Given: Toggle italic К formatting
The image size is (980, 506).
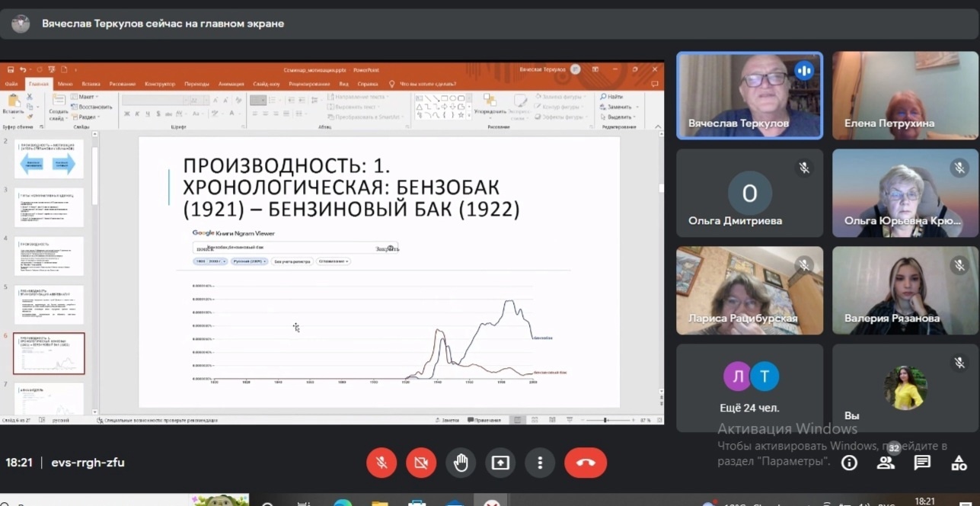Looking at the screenshot, I should pyautogui.click(x=137, y=114).
